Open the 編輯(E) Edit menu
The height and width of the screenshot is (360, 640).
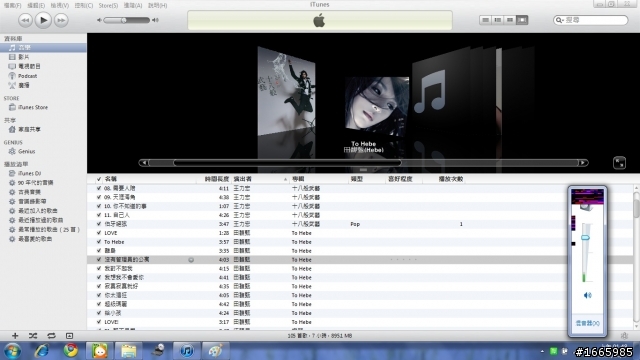(36, 5)
